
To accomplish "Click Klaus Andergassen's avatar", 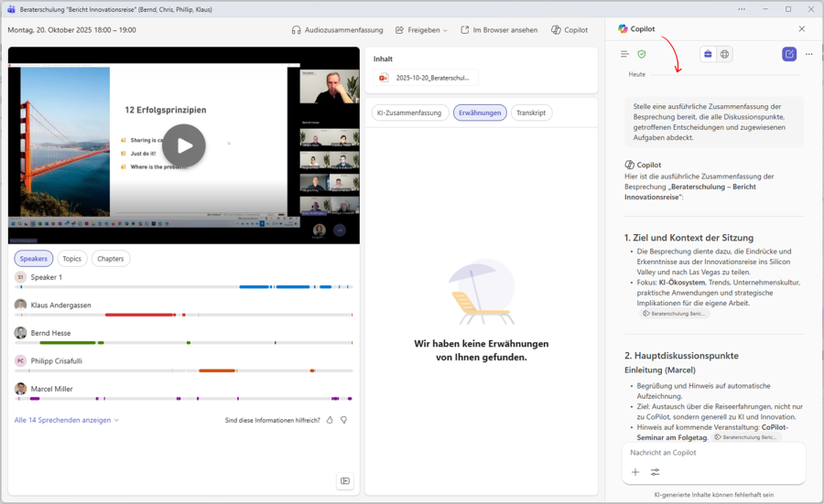I will pos(20,305).
